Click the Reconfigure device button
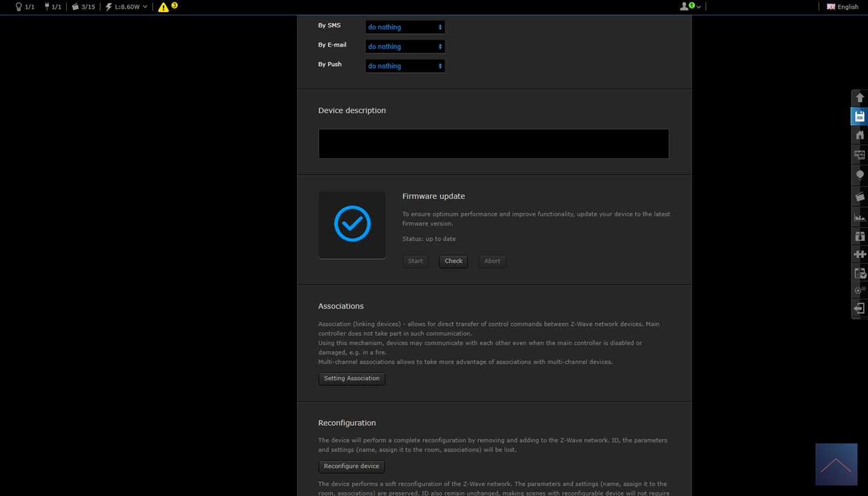Viewport: 868px width, 496px height. click(351, 467)
